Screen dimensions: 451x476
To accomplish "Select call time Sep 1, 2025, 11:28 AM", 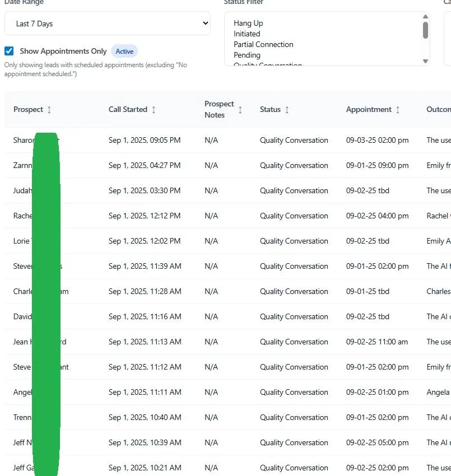I will (145, 291).
